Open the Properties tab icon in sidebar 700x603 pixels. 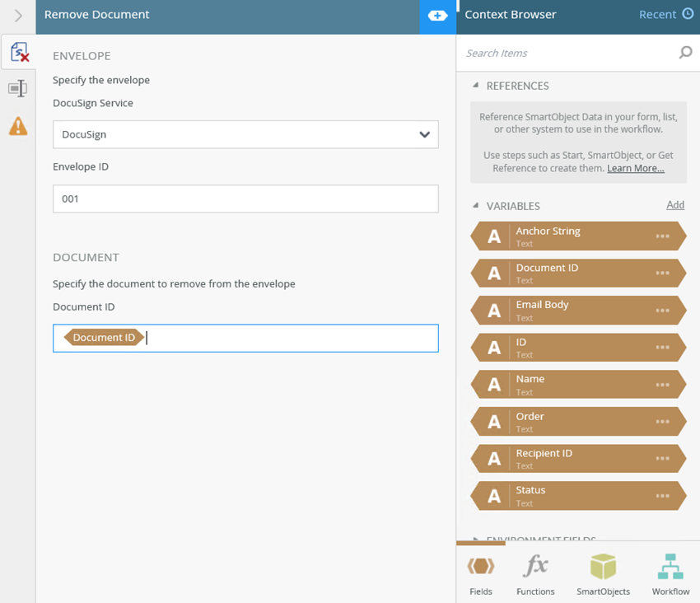[x=18, y=89]
